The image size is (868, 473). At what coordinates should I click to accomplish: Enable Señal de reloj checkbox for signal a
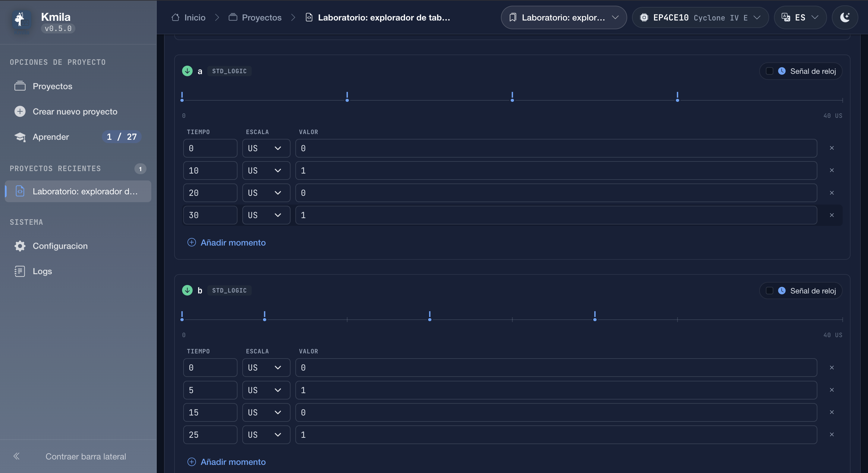[769, 71]
